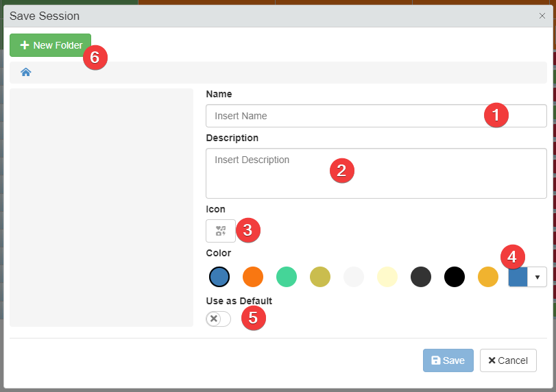Choose the amber yellow color swatch

[x=488, y=277]
